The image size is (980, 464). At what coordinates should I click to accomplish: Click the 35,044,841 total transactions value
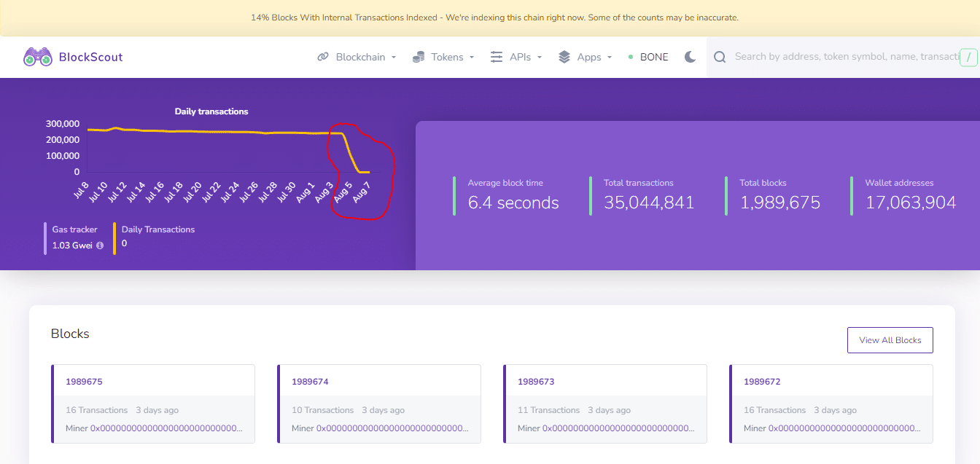(x=649, y=203)
